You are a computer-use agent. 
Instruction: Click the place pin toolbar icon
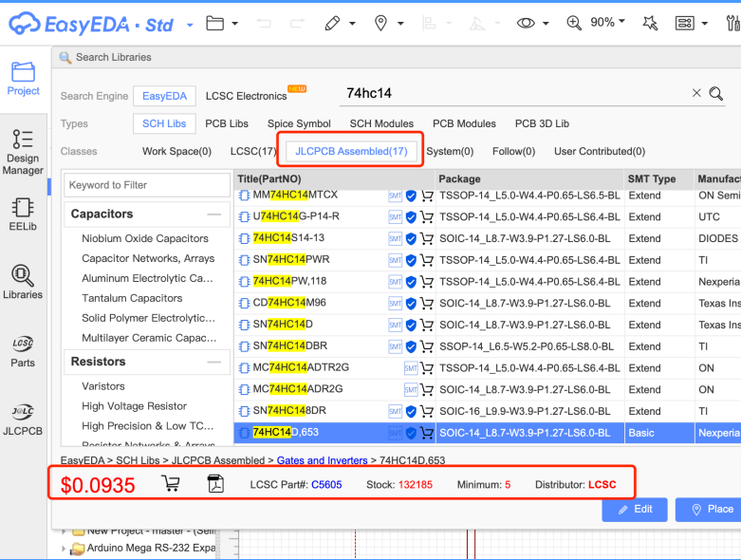[x=380, y=23]
